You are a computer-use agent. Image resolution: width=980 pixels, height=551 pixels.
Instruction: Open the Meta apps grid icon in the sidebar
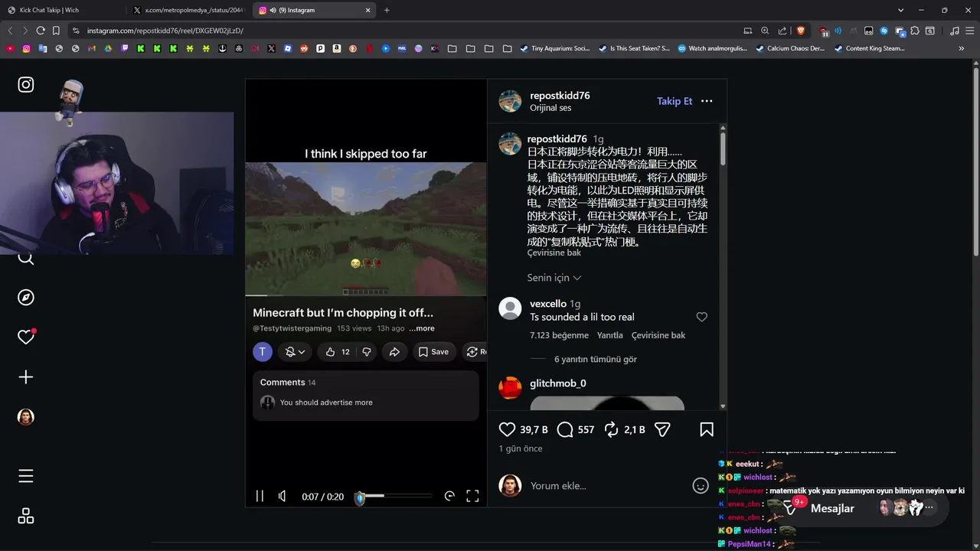(x=26, y=517)
